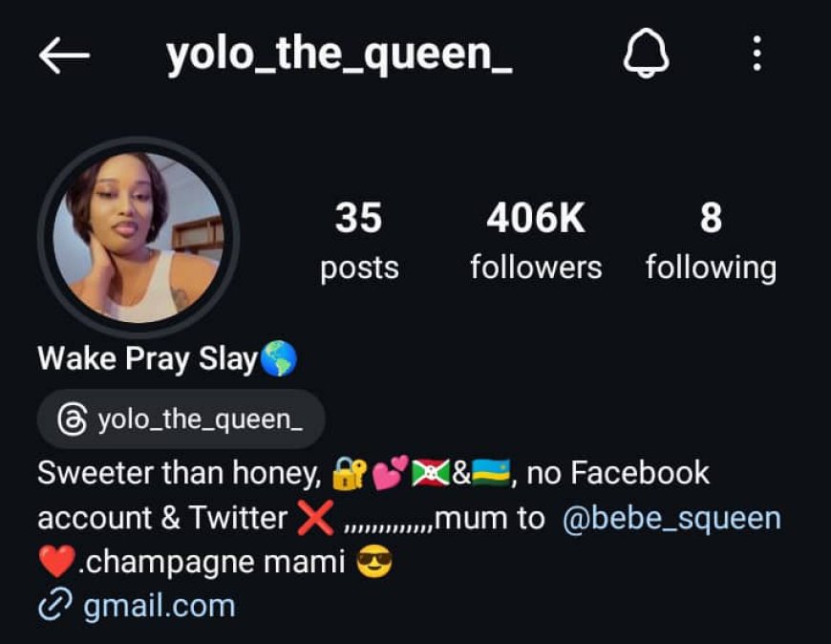Tap the yolo_the_queen_ username header
The height and width of the screenshot is (644, 831).
(x=339, y=54)
